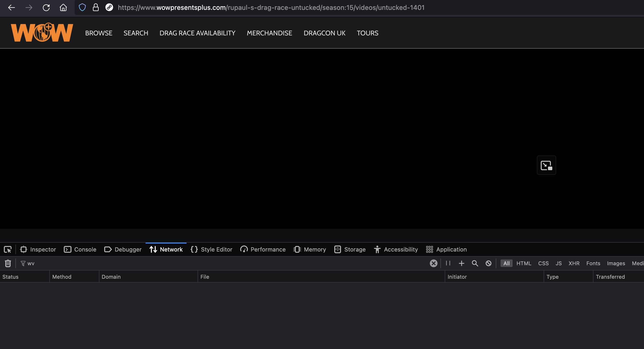The width and height of the screenshot is (644, 349).
Task: Open DRAG RACE AVAILABILITY page
Action: (197, 33)
